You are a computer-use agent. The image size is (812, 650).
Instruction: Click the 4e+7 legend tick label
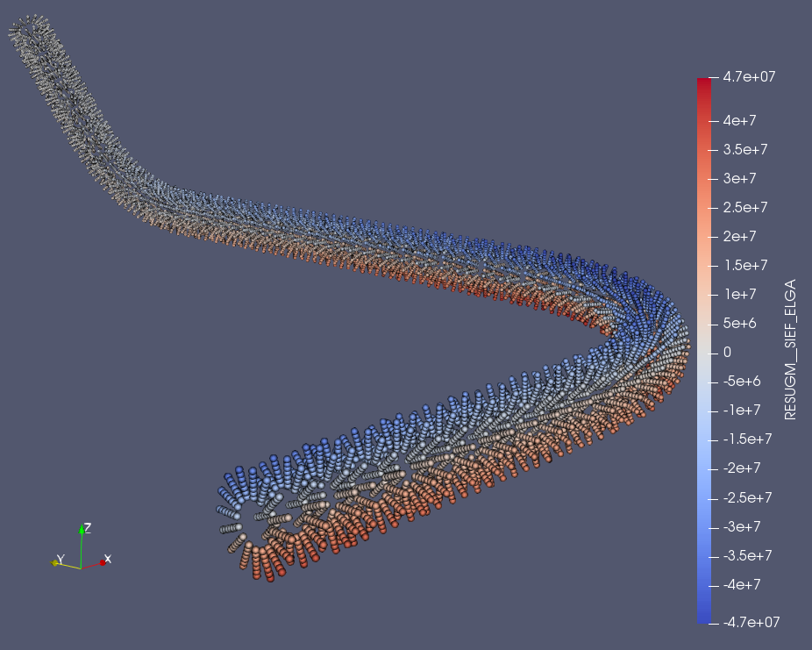click(x=740, y=119)
